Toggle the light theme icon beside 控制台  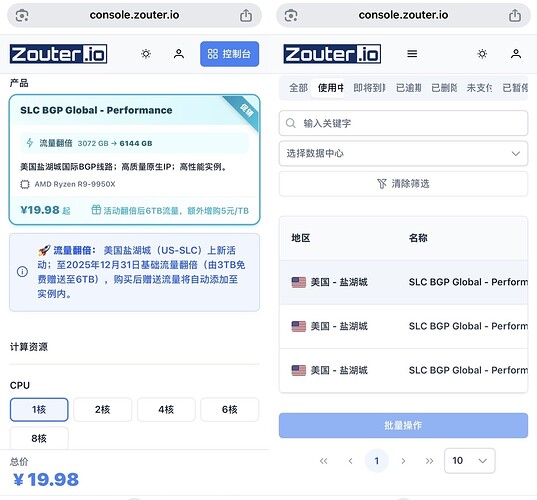point(146,54)
